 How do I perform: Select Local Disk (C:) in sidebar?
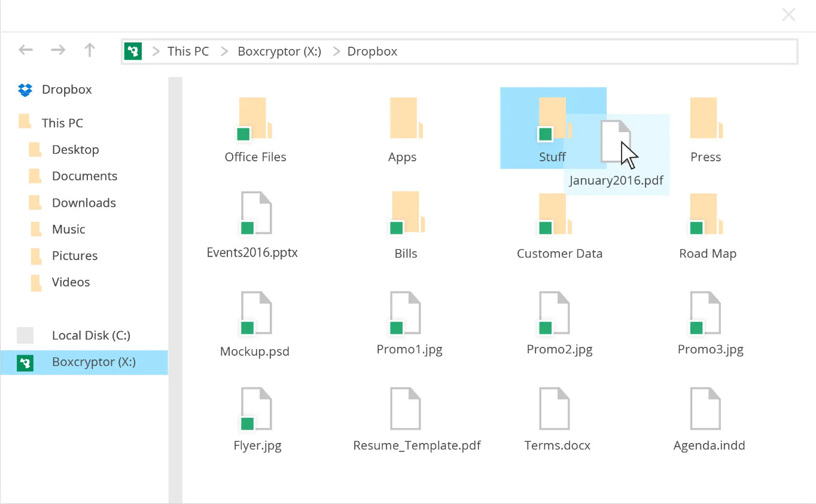(x=91, y=335)
